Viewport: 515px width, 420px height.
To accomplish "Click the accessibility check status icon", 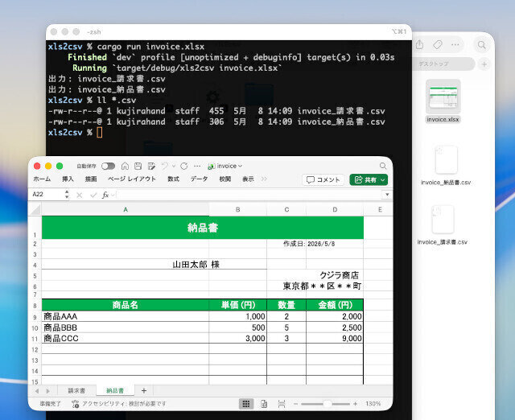I will 75,404.
